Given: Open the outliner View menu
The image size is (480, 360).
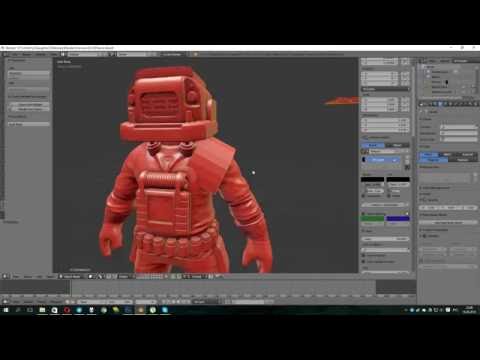Looking at the screenshot, I should (x=432, y=61).
